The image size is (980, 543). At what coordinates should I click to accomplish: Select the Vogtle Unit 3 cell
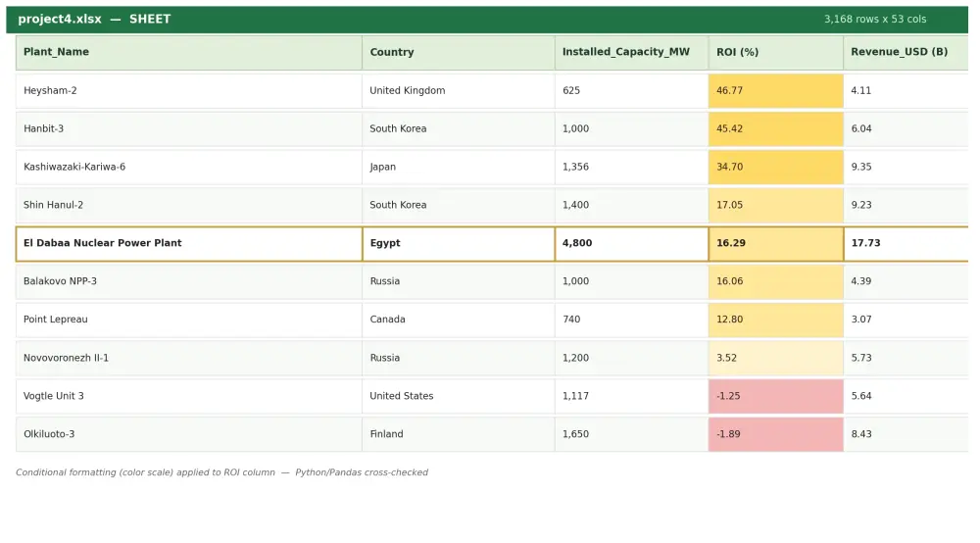point(189,396)
